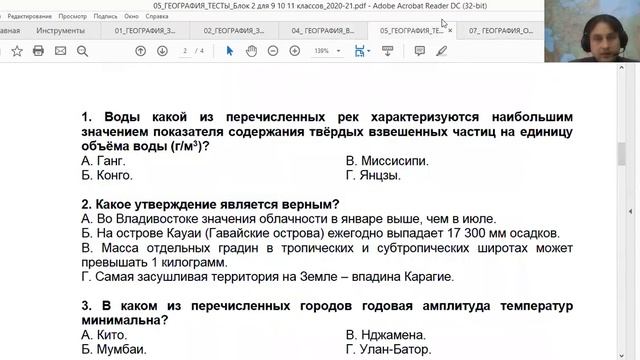Click answer text Г. Янцзы.
Viewport: 640px width, 360px height.
point(373,176)
